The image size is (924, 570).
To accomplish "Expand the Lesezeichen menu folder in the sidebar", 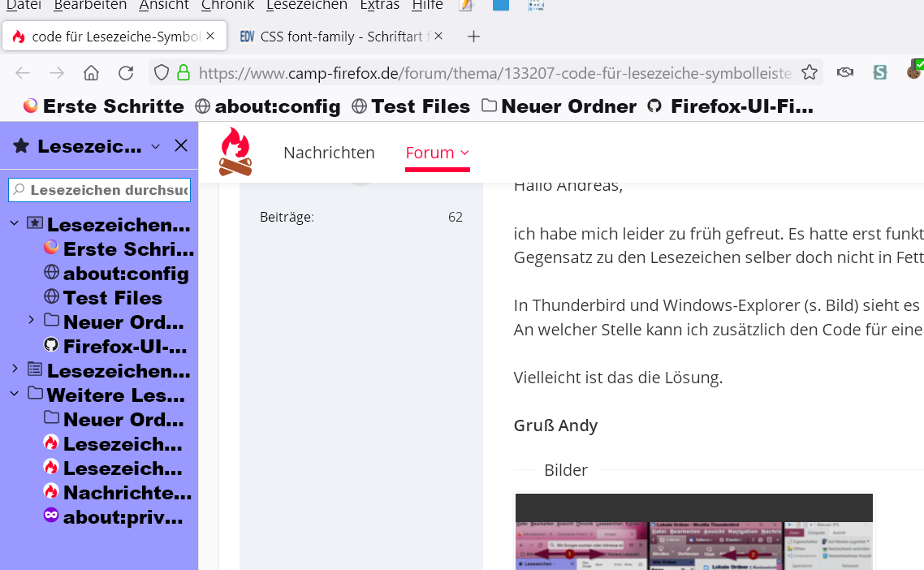I will 15,369.
